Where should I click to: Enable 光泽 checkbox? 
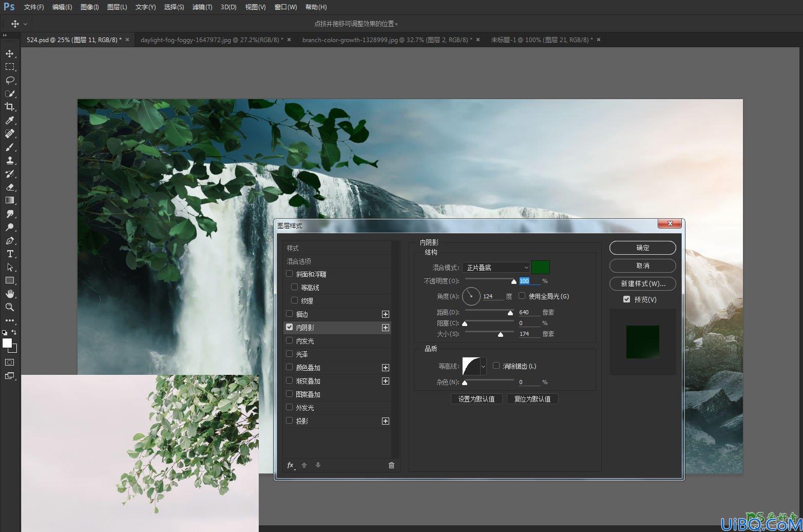[290, 354]
